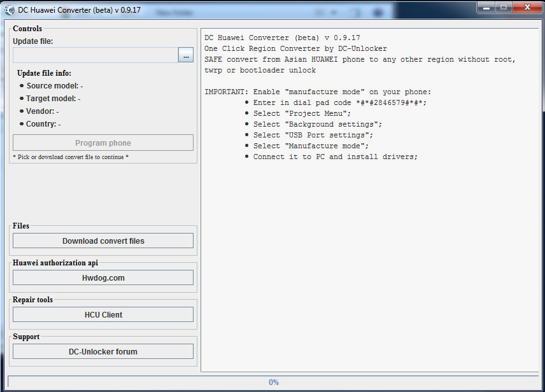Click the 'Repair tools' group label
This screenshot has height=392, width=545.
[x=32, y=300]
